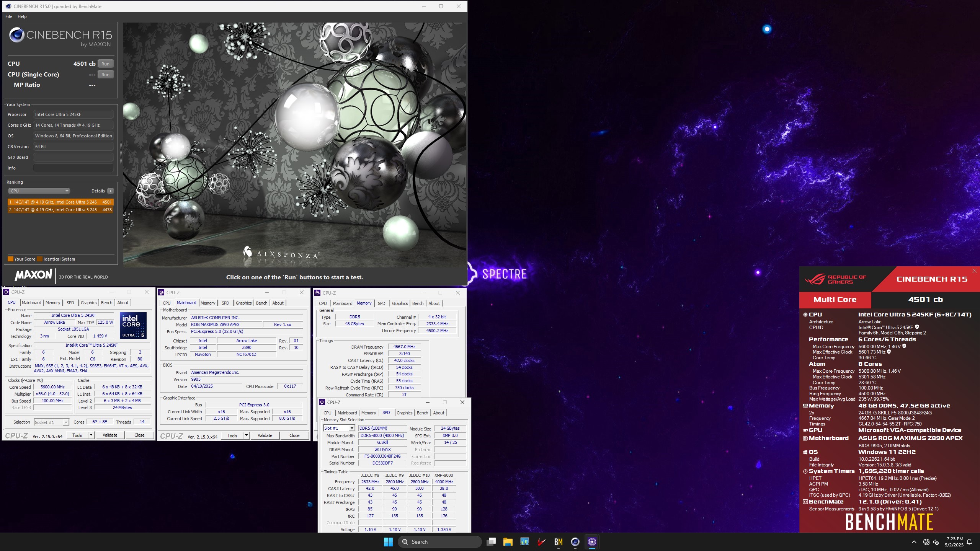The image size is (980, 551).
Task: Click the taskbar monitor chart app icon
Action: [524, 542]
